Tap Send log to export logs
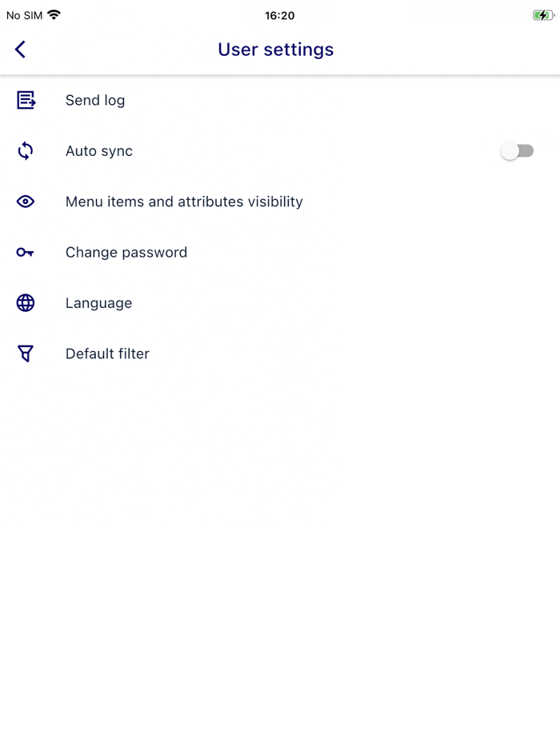The width and height of the screenshot is (560, 747). coord(94,100)
